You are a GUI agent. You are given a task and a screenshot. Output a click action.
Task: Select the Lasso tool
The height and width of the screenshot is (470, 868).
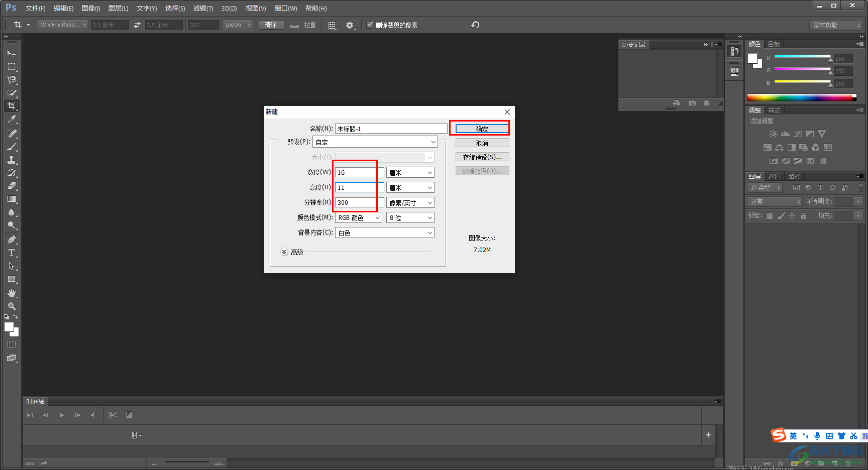[x=12, y=79]
